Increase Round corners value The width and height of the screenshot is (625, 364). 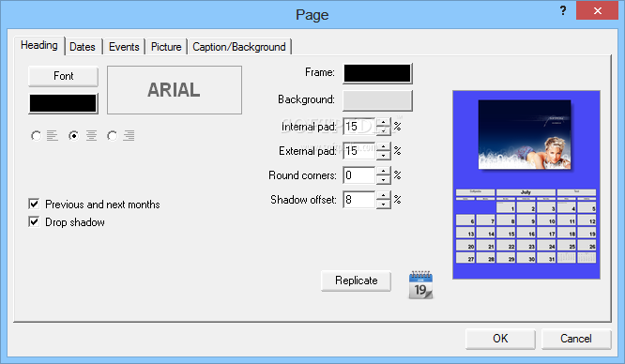(384, 171)
